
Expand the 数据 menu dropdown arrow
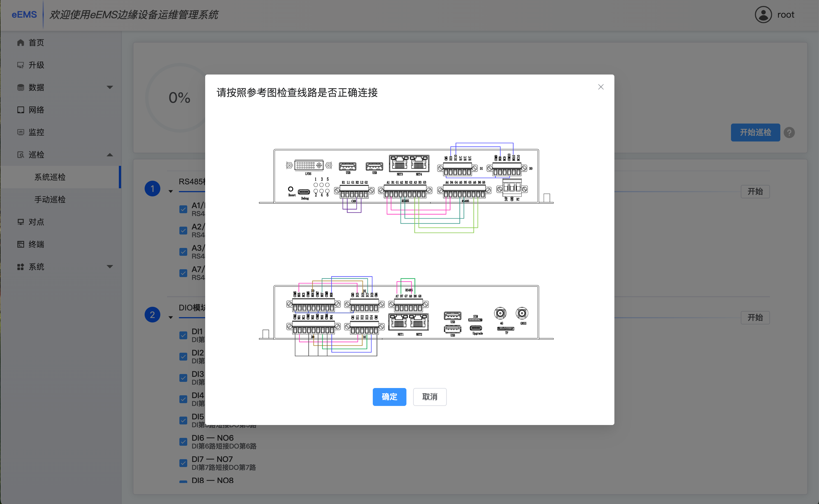click(110, 87)
